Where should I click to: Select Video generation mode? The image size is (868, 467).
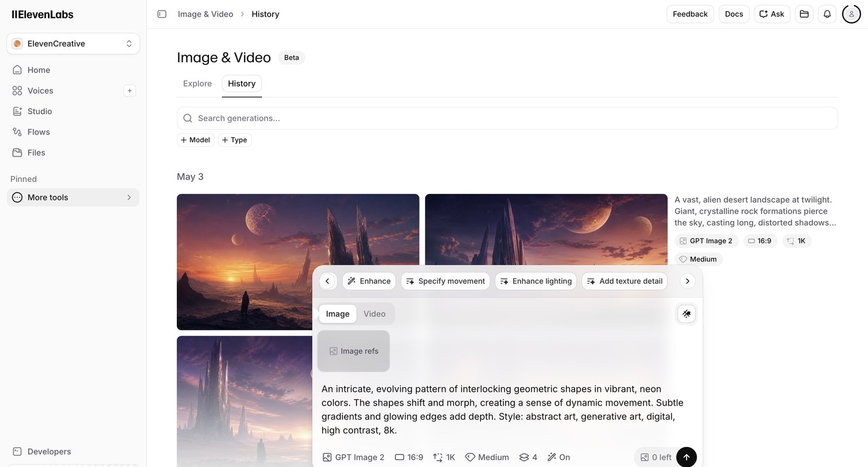374,314
